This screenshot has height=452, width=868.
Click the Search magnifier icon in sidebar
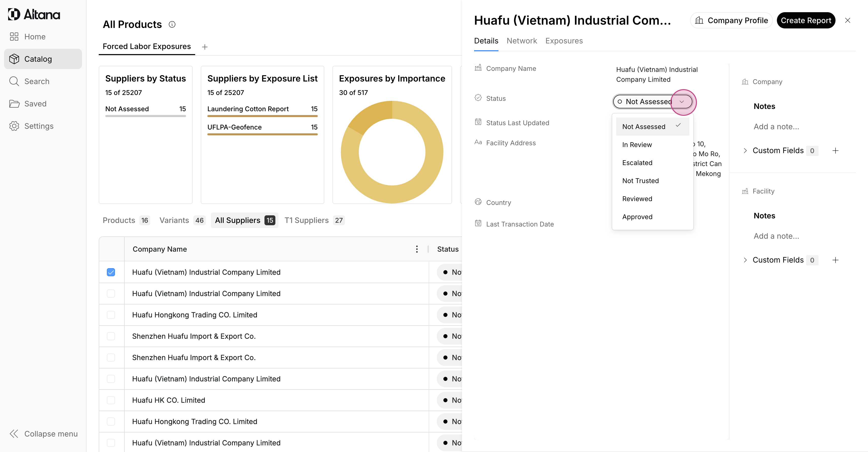14,81
